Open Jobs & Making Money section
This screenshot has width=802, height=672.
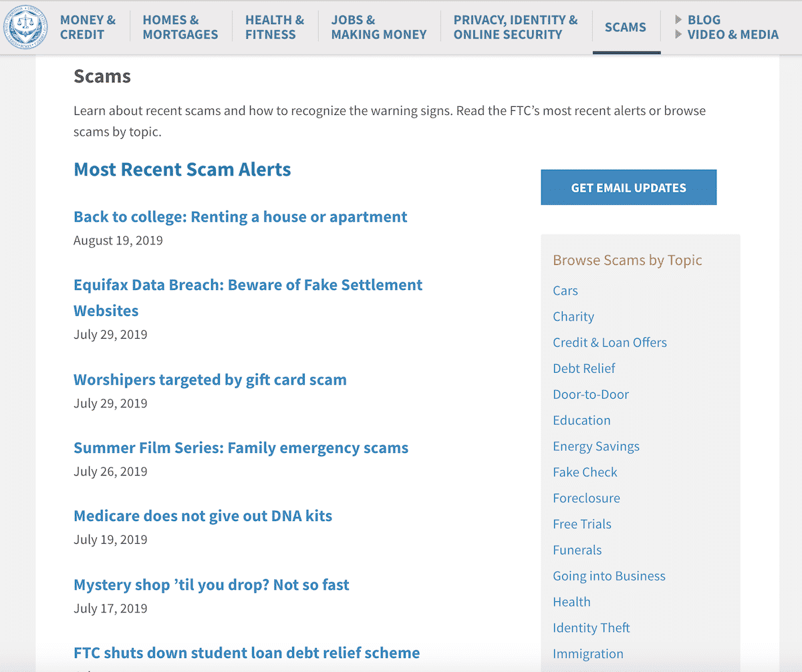click(x=379, y=27)
